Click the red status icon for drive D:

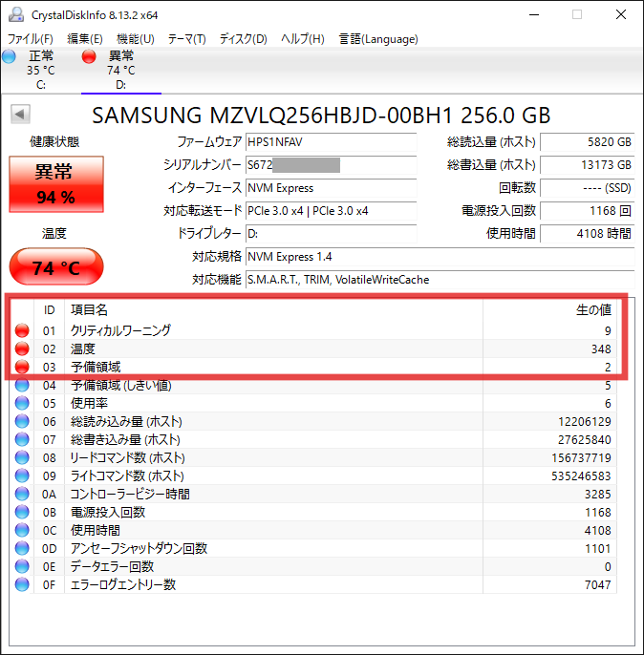coord(89,56)
